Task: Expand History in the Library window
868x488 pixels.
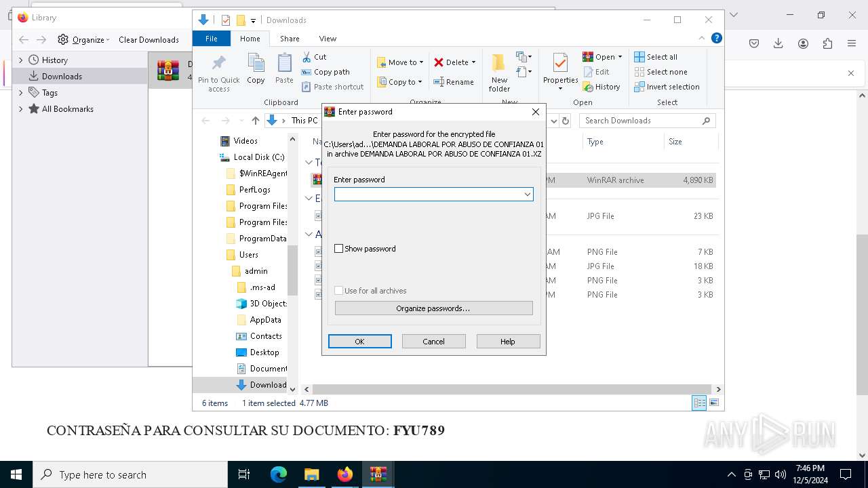Action: [20, 60]
